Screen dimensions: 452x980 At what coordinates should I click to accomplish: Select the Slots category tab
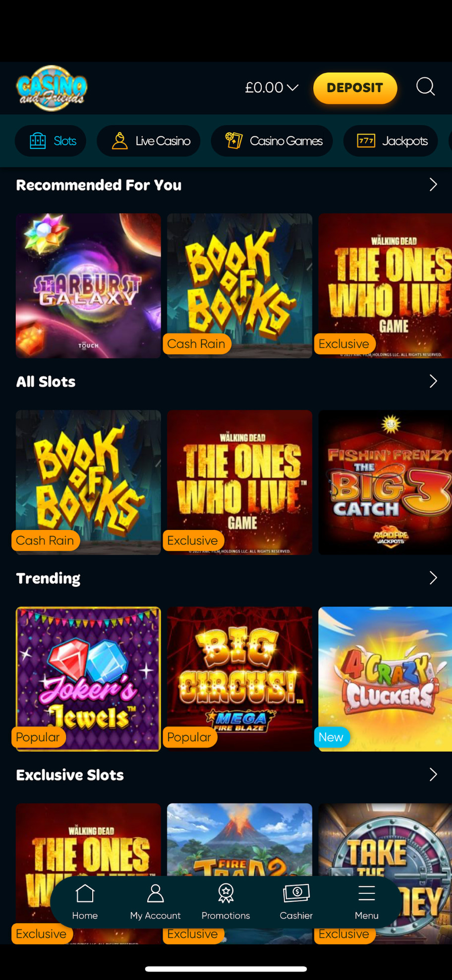(x=51, y=141)
